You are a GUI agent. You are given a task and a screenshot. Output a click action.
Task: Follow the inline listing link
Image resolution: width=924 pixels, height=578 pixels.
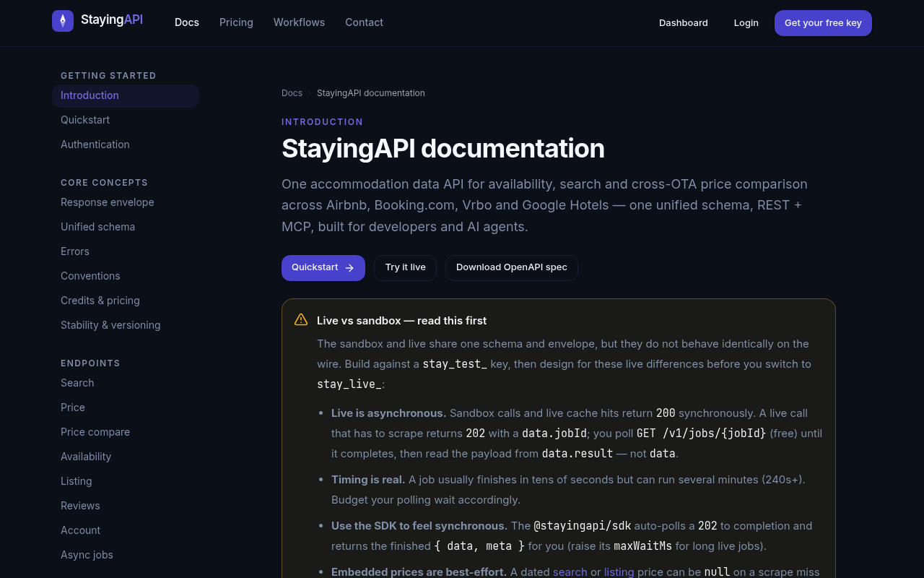[619, 572]
